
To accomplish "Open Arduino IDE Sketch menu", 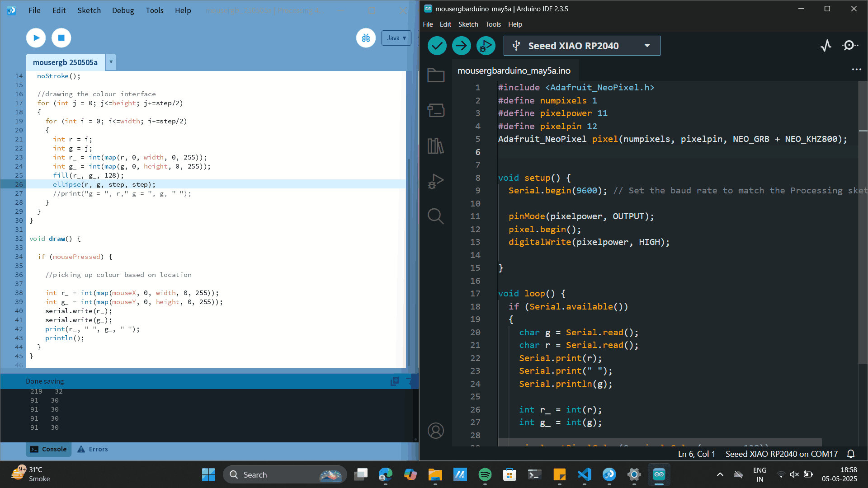I will pyautogui.click(x=468, y=24).
